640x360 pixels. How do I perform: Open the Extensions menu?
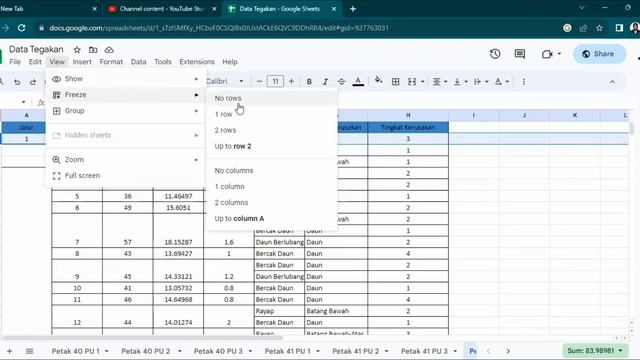click(197, 62)
